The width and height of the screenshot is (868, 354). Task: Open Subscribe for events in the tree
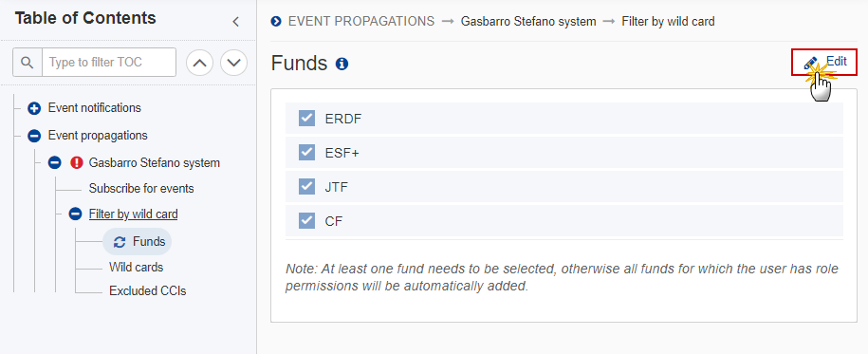(141, 188)
